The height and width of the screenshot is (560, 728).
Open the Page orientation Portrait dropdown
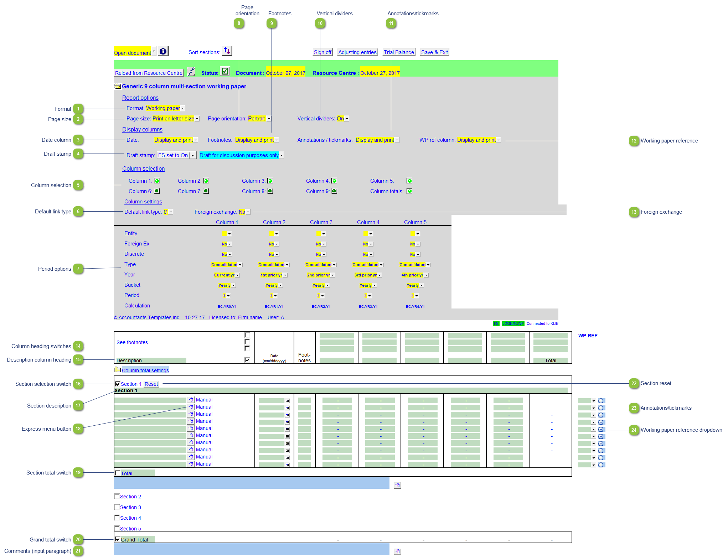pos(269,119)
